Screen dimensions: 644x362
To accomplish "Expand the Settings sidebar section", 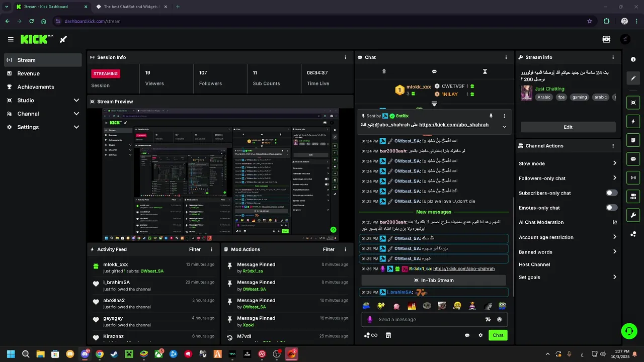I will pyautogui.click(x=76, y=127).
